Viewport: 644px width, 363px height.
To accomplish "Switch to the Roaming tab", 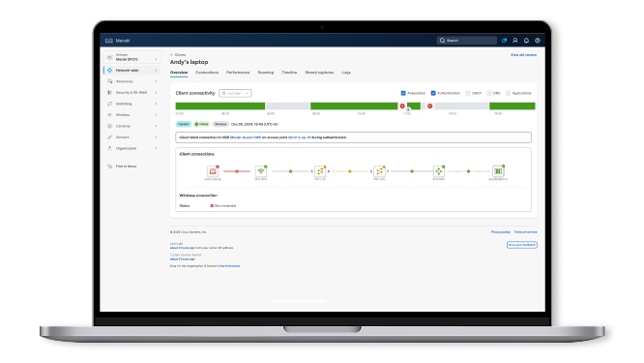I will (x=265, y=73).
